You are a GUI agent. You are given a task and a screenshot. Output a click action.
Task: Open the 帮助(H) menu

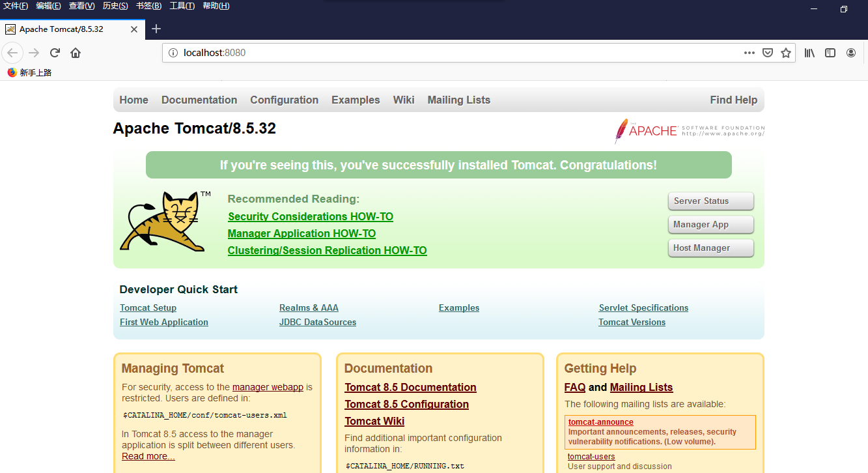pyautogui.click(x=216, y=6)
